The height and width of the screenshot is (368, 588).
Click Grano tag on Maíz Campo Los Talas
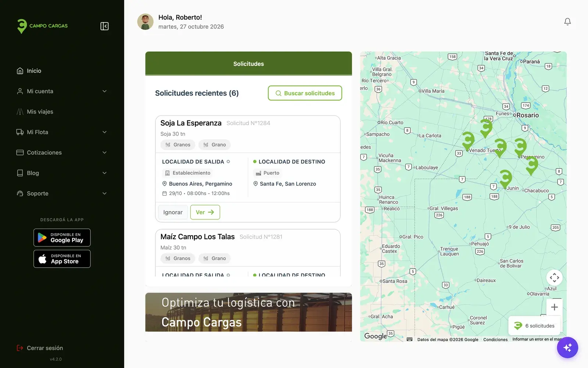(215, 258)
